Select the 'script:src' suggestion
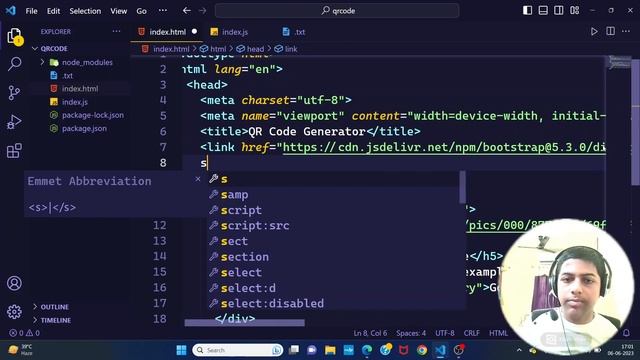 click(x=333, y=226)
